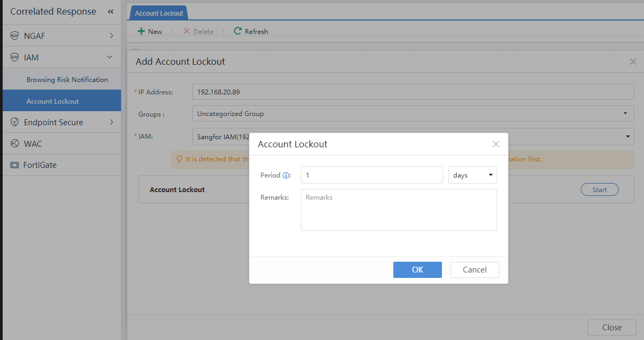The height and width of the screenshot is (340, 644).
Task: Close the Add Account Lockout panel
Action: 633,62
